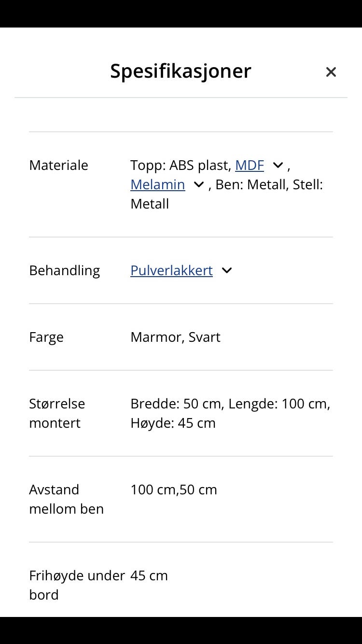Click the Behandling row label
This screenshot has width=362, height=644.
(64, 271)
